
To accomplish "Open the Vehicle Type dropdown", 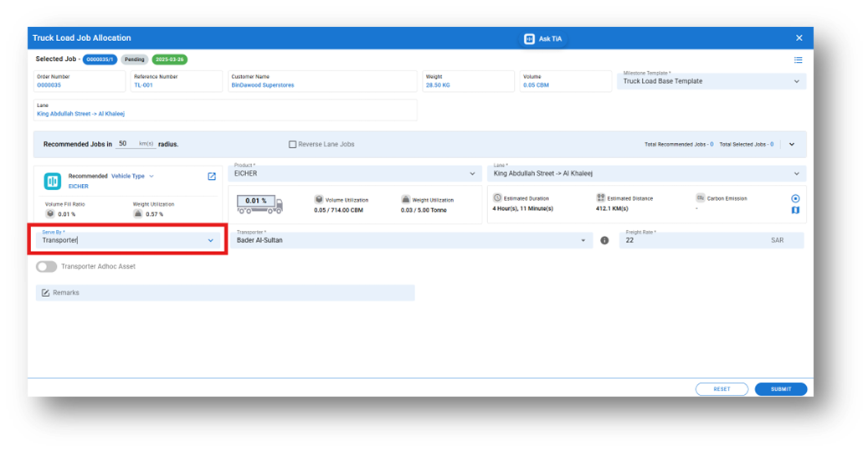I will 133,176.
